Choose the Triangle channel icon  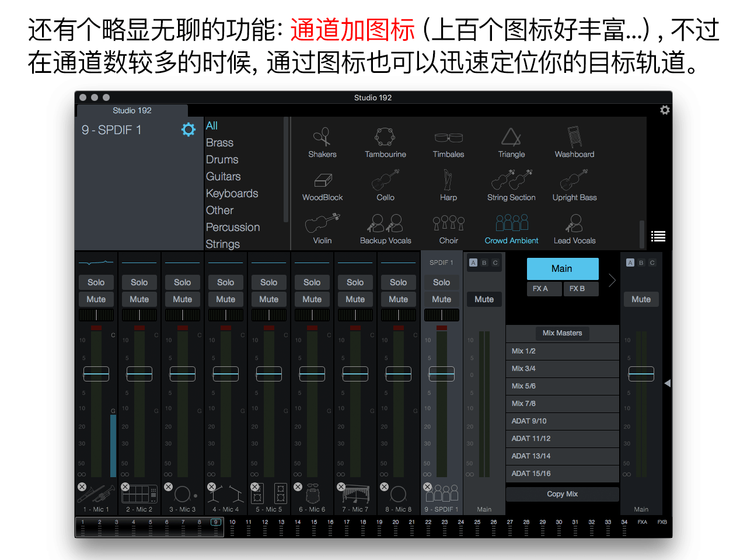click(x=511, y=143)
